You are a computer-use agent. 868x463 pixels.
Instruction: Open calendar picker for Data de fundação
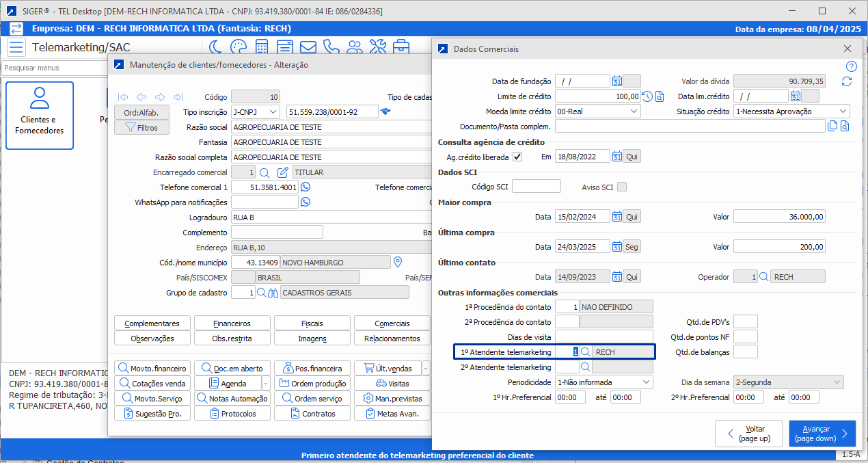[616, 81]
